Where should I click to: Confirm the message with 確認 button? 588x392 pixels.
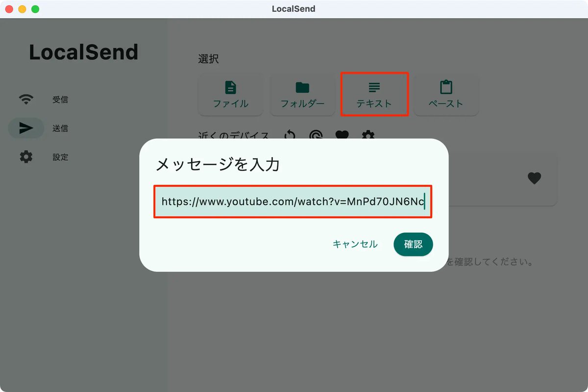(x=413, y=244)
